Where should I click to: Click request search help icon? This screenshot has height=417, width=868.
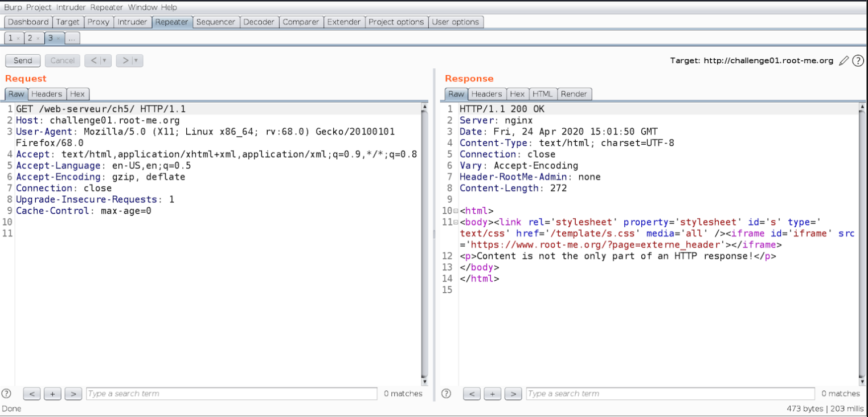pos(7,394)
